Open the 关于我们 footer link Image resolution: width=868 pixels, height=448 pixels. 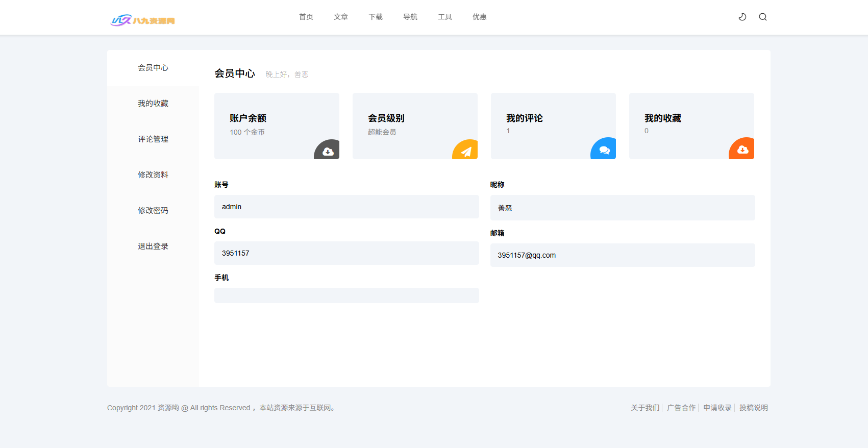[x=645, y=408]
